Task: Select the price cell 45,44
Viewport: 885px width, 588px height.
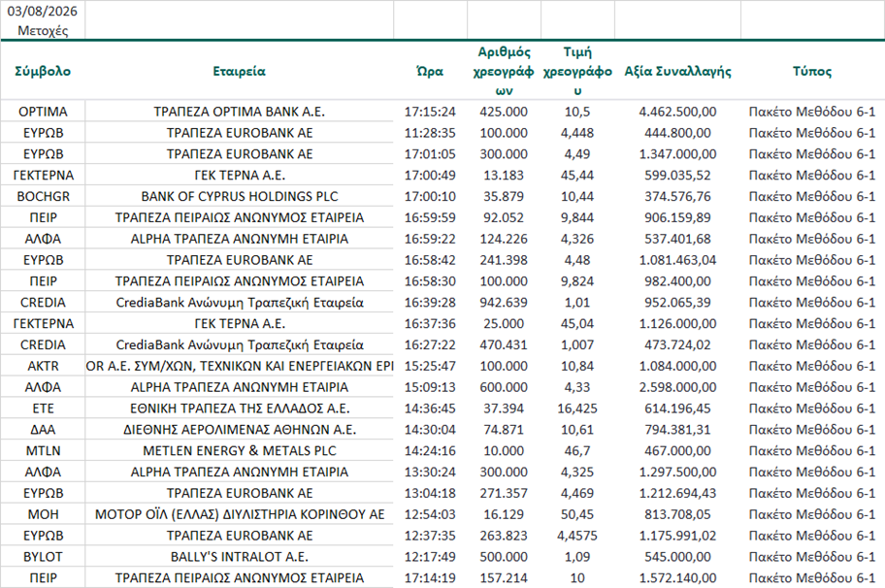Action: point(577,176)
